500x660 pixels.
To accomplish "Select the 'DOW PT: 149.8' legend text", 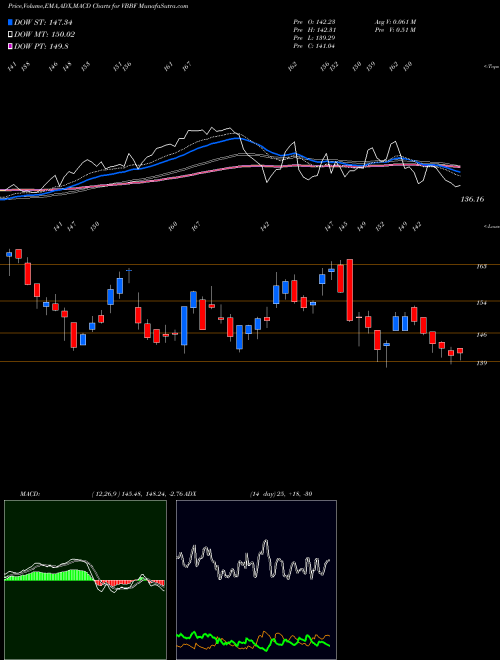I will [x=41, y=46].
